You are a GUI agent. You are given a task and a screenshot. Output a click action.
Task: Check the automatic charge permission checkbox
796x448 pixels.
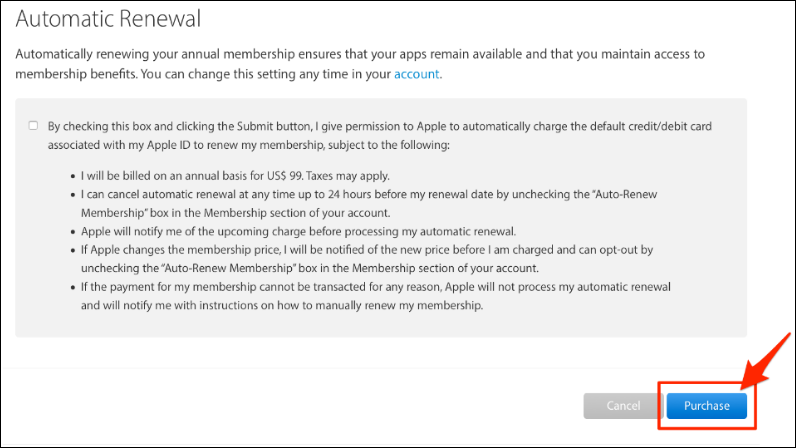(x=33, y=126)
